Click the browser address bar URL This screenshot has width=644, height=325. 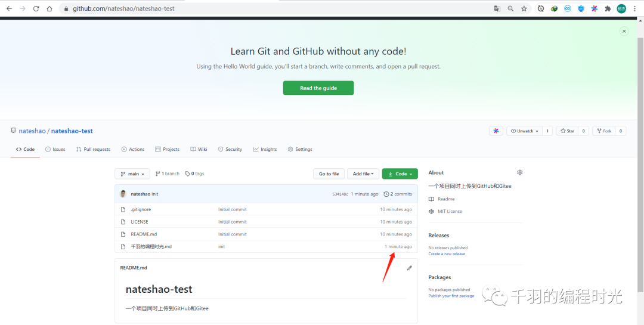point(123,8)
